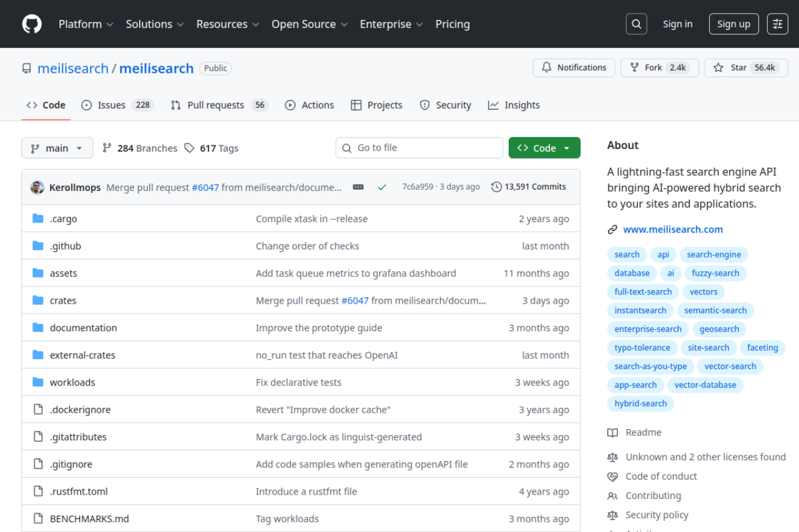Screen dimensions: 799x532
Task: Open the Resources navigation dropdown
Action: coord(227,24)
